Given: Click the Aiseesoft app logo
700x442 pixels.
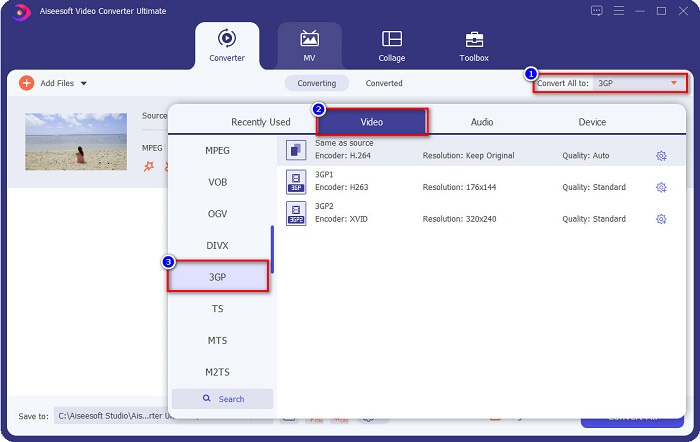Looking at the screenshot, I should pyautogui.click(x=21, y=12).
